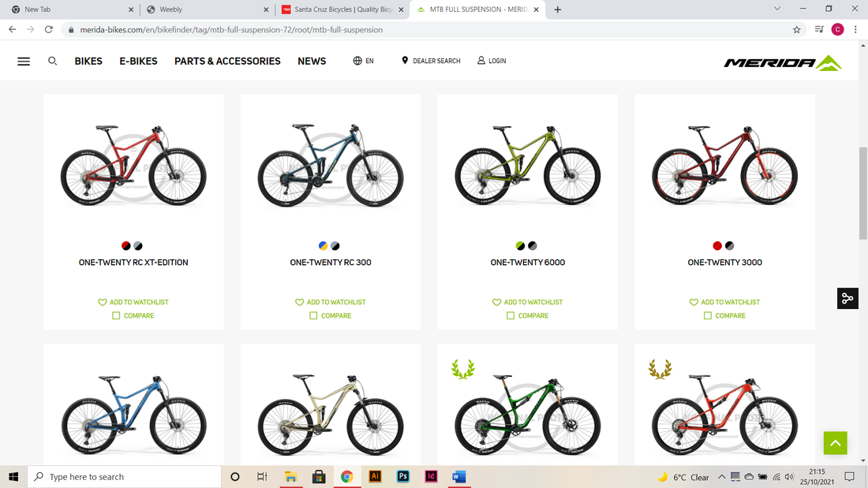Viewport: 868px width, 488px height.
Task: Open the orange bike thumbnail in second row
Action: tap(724, 415)
